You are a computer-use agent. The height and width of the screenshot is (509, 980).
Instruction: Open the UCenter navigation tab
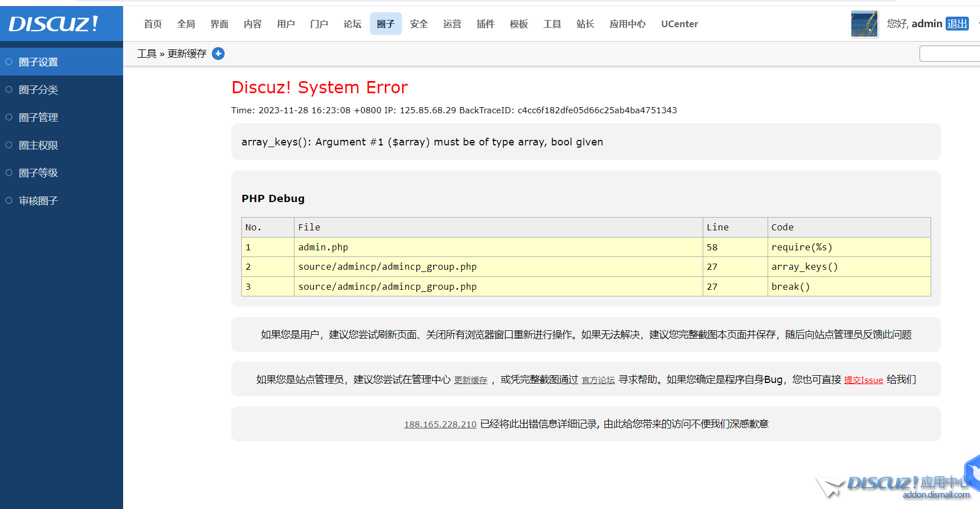tap(679, 24)
